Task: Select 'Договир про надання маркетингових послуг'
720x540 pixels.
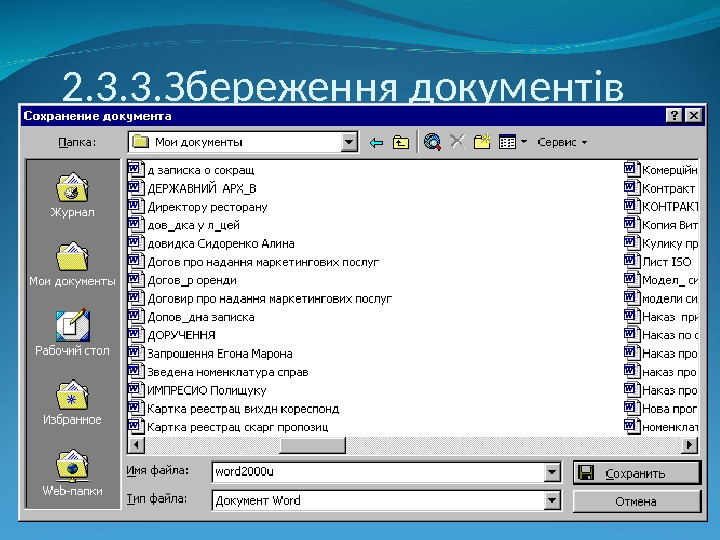Action: (270, 299)
